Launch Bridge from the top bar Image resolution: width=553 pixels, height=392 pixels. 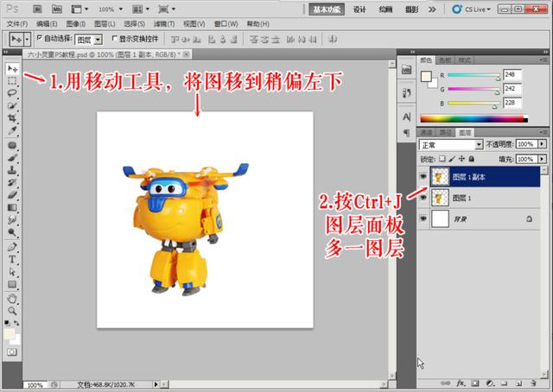click(x=37, y=9)
